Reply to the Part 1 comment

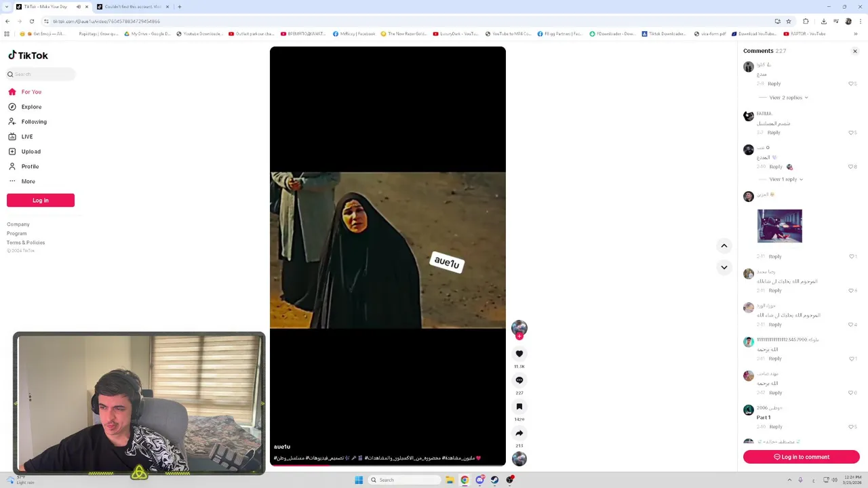pyautogui.click(x=776, y=426)
